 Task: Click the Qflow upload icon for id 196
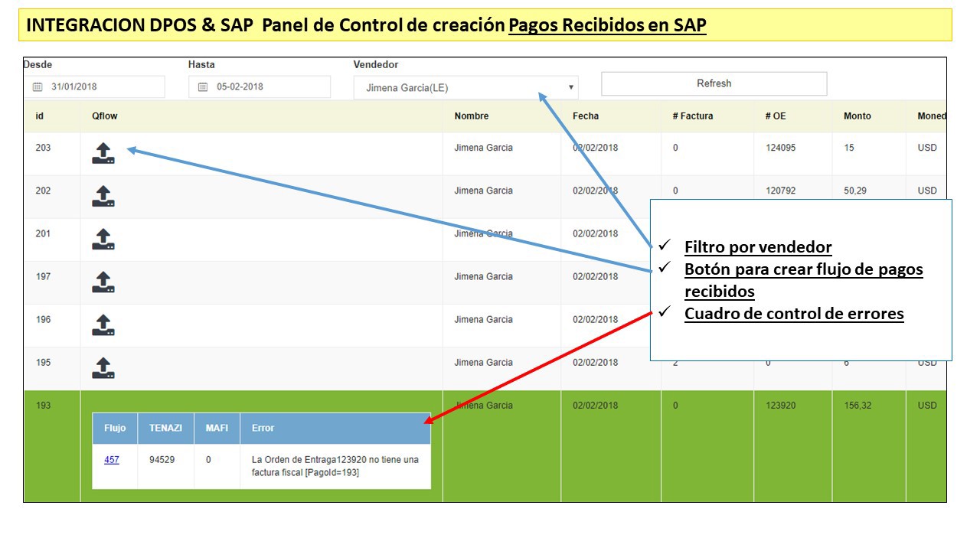(x=103, y=325)
